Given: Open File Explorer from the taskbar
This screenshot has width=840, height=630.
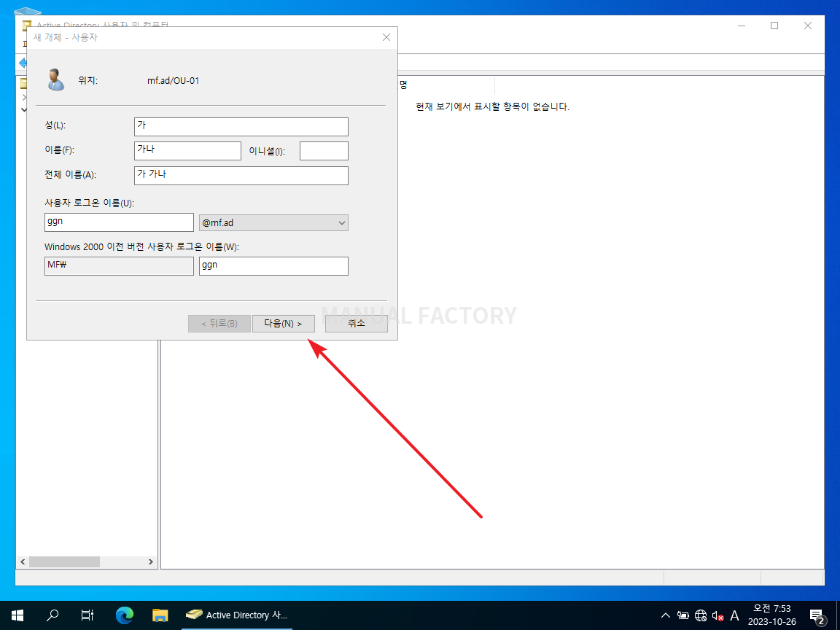Looking at the screenshot, I should point(160,615).
